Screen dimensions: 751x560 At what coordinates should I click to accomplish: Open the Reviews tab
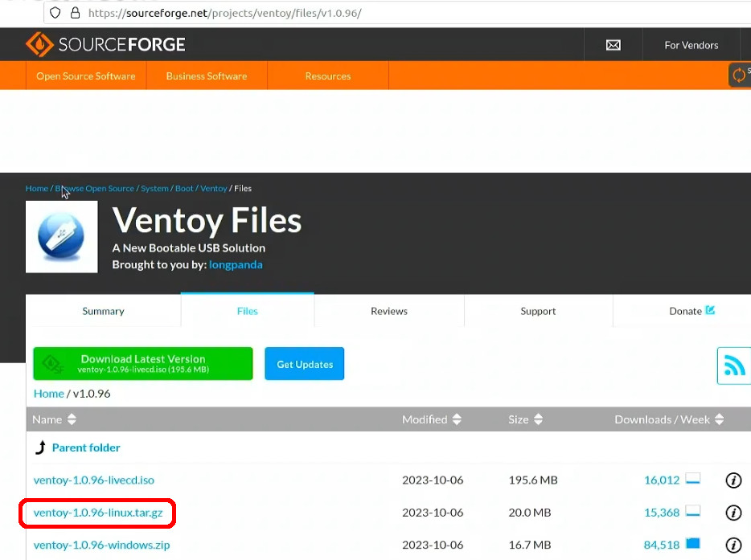[x=389, y=311]
